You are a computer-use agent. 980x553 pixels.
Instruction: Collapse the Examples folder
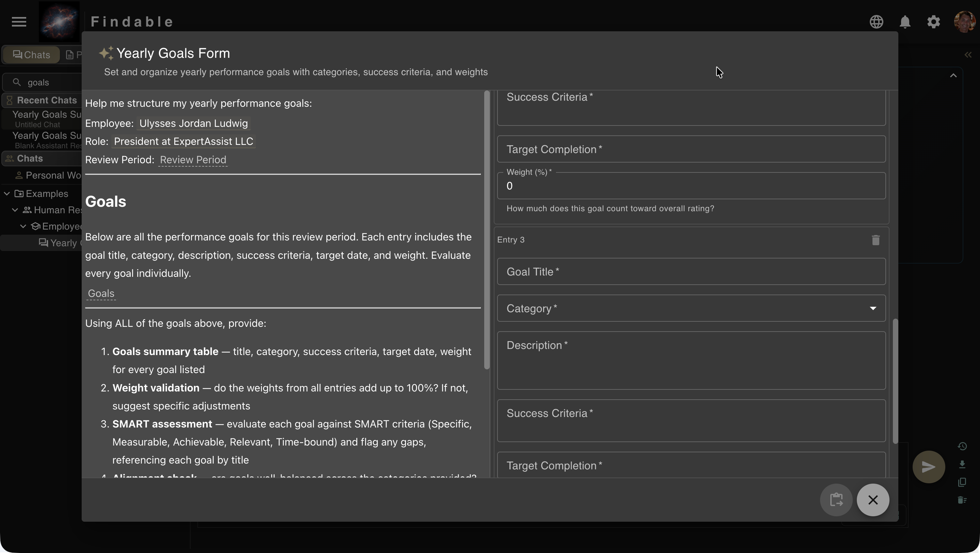[x=6, y=193]
